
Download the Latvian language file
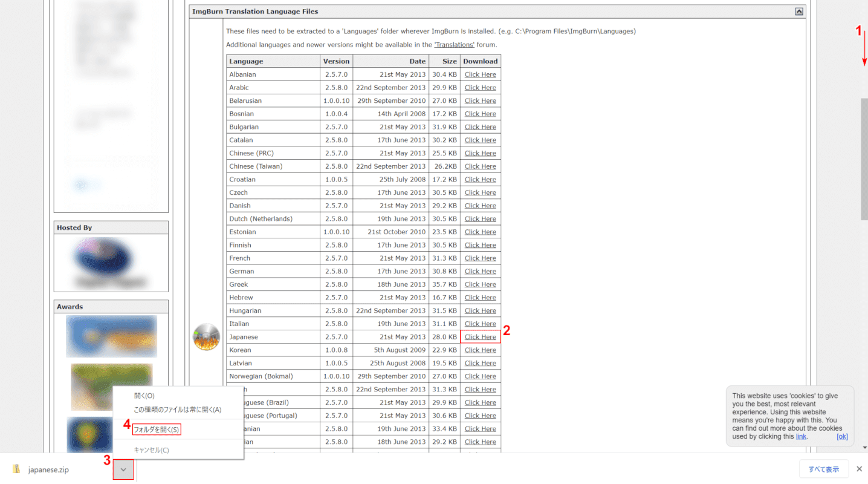pos(481,363)
